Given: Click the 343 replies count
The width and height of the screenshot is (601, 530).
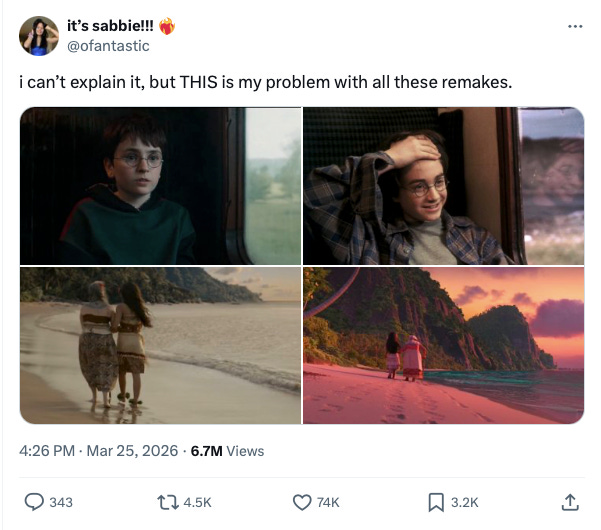Looking at the screenshot, I should click(x=61, y=502).
